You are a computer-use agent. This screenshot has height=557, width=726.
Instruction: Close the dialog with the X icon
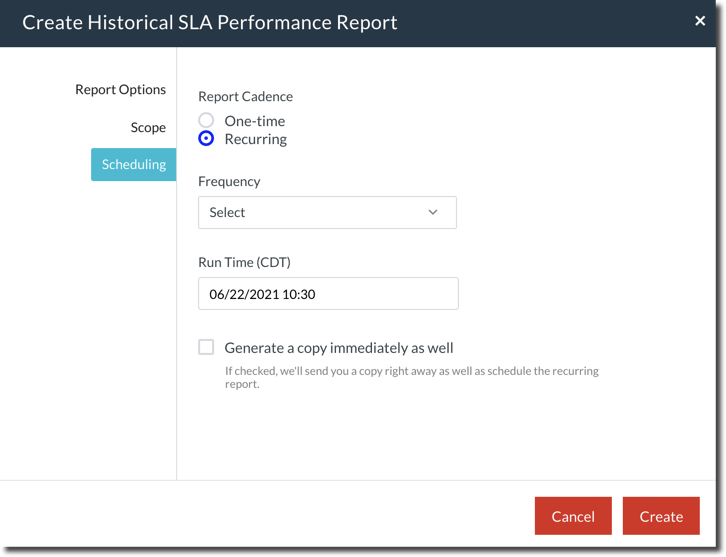700,21
